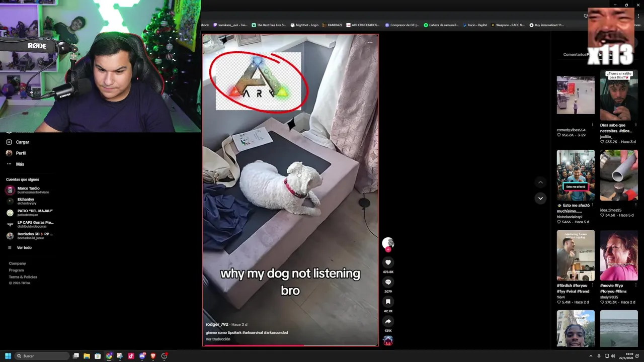Open Perfil avatar icon in sidebar
The height and width of the screenshot is (362, 644).
[x=9, y=153]
